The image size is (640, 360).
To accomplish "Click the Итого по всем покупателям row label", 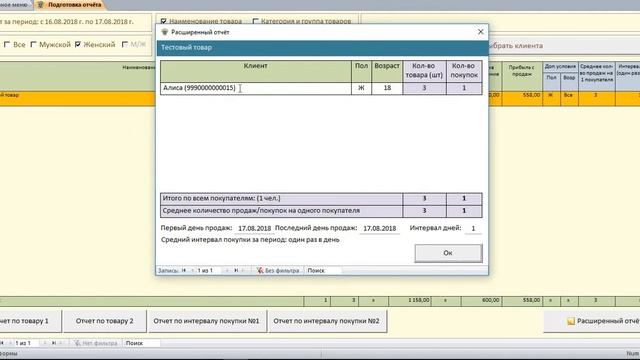I will pos(281,199).
